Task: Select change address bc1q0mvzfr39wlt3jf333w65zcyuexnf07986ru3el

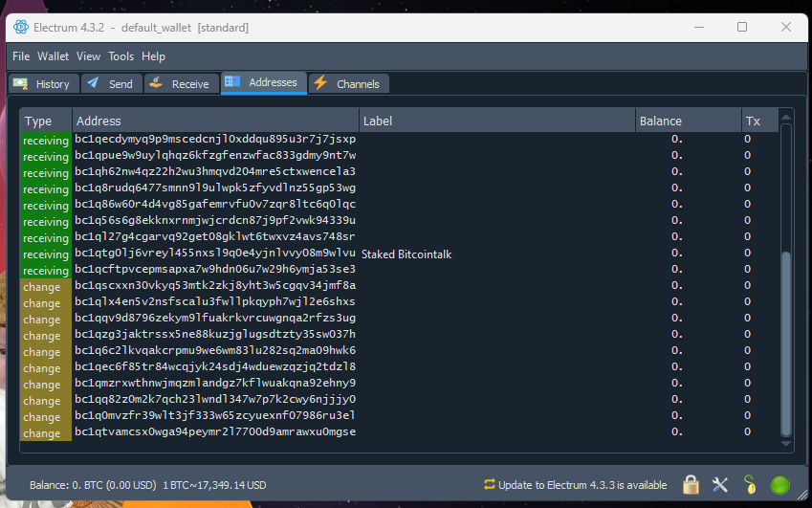Action: [215, 415]
